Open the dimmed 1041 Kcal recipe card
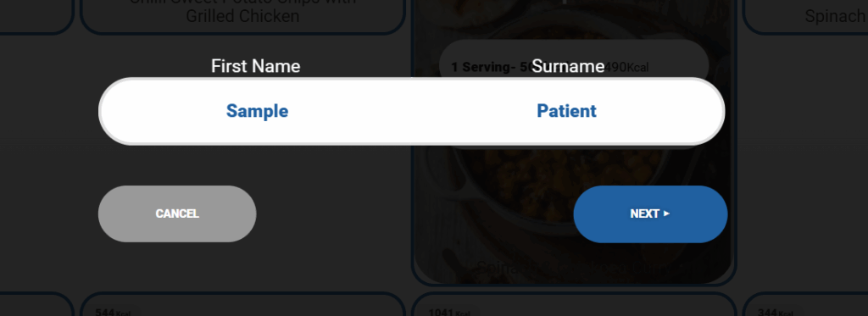Screen dimensions: 868x316 pyautogui.click(x=574, y=304)
